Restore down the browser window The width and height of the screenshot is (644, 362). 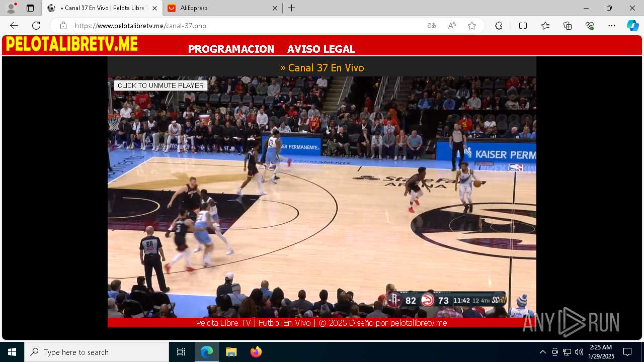point(609,8)
